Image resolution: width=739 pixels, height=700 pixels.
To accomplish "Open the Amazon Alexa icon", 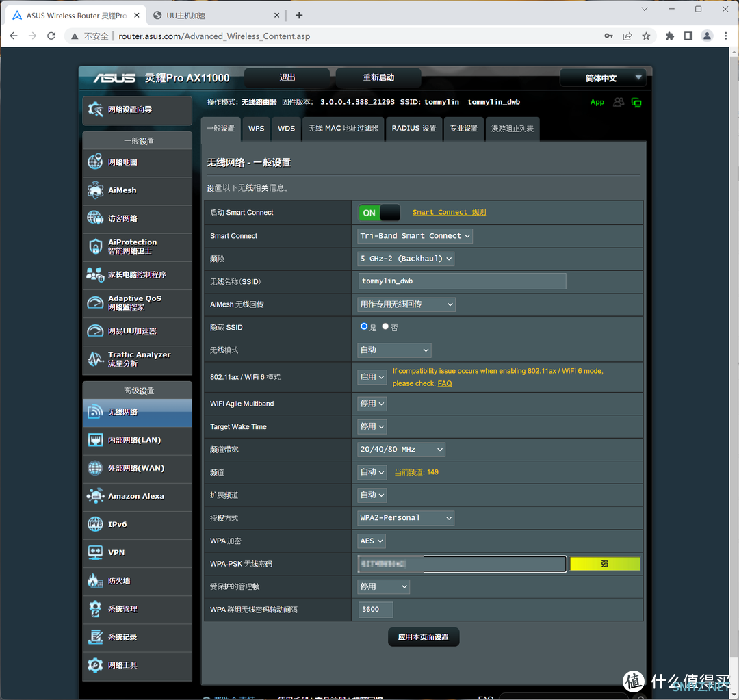I will pos(95,496).
